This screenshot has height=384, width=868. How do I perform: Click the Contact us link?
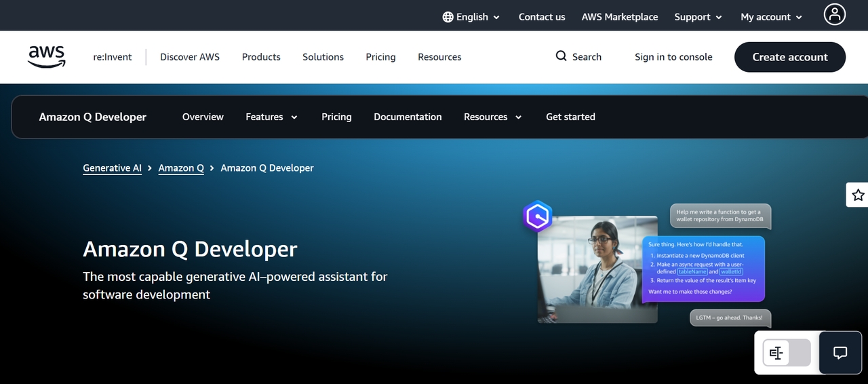(542, 17)
